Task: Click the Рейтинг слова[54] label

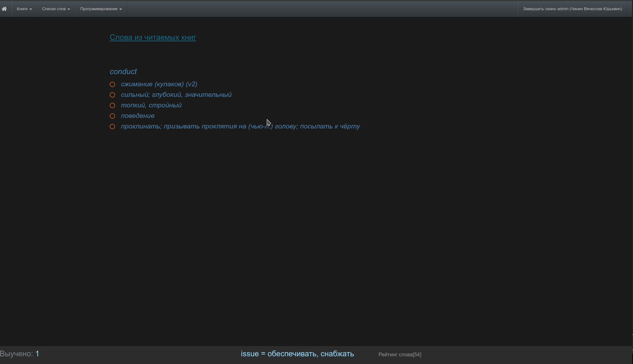Action: (x=400, y=354)
